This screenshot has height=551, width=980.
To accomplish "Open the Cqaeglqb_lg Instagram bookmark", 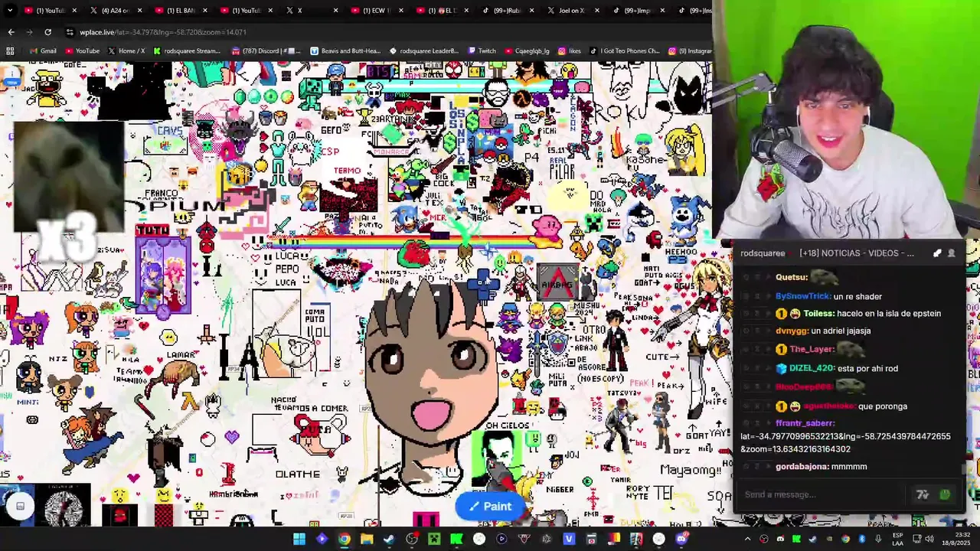I will pos(527,51).
